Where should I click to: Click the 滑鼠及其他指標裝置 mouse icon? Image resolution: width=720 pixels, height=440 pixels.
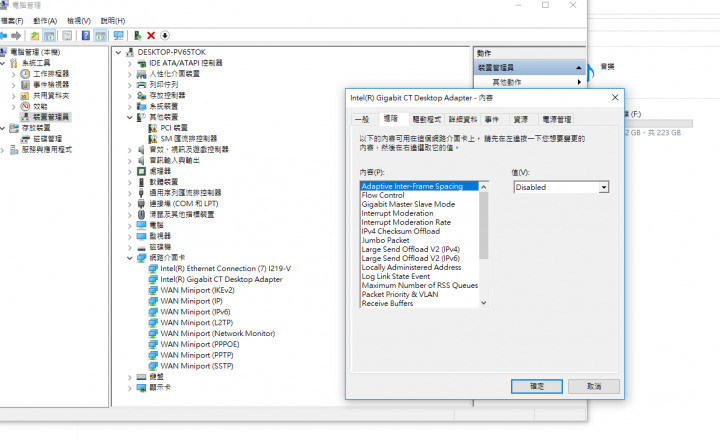click(x=141, y=214)
